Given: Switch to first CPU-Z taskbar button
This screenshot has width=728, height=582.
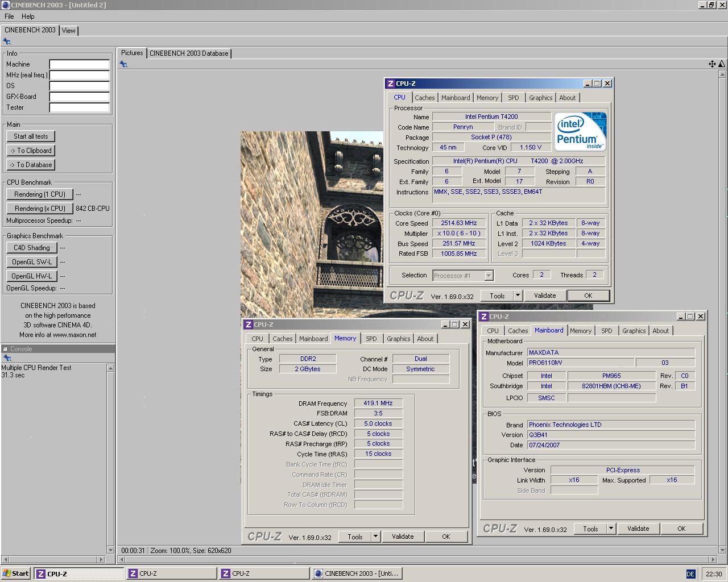Looking at the screenshot, I should [x=78, y=573].
